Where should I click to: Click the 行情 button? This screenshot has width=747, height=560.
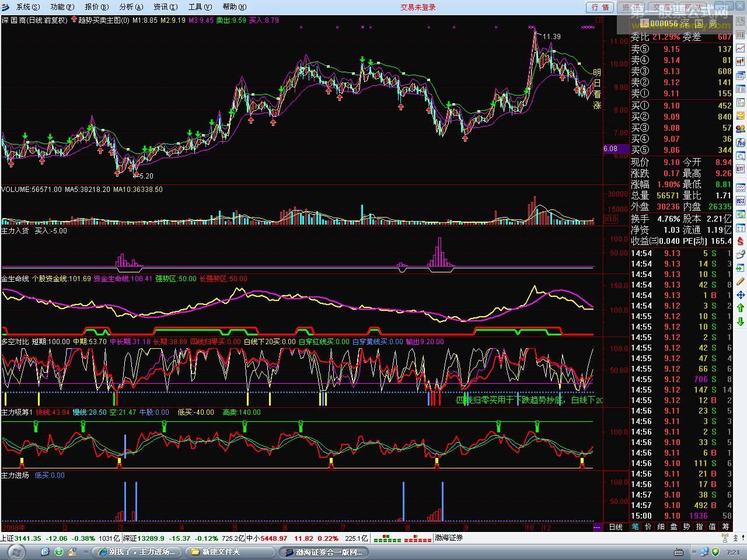(x=601, y=7)
